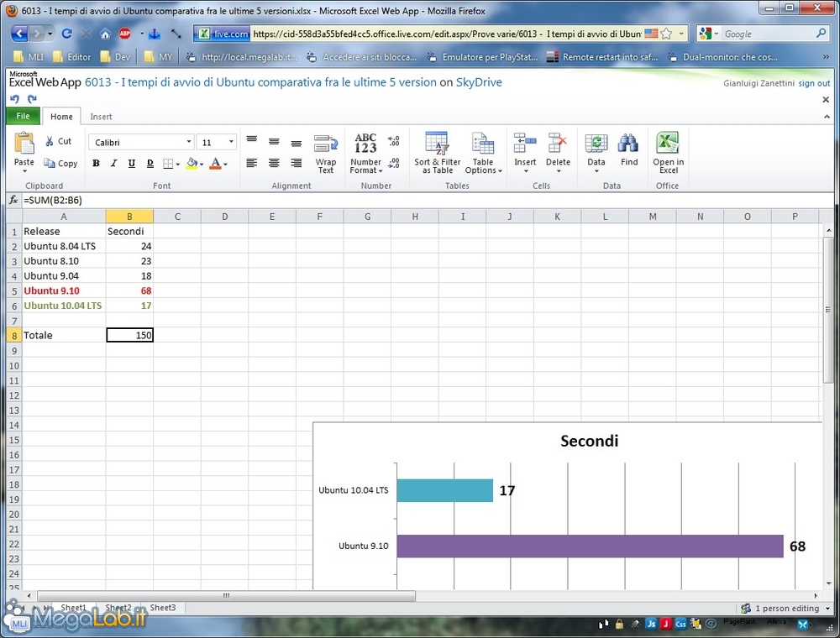Align cell text to the left
This screenshot has height=638, width=840.
pyautogui.click(x=252, y=163)
